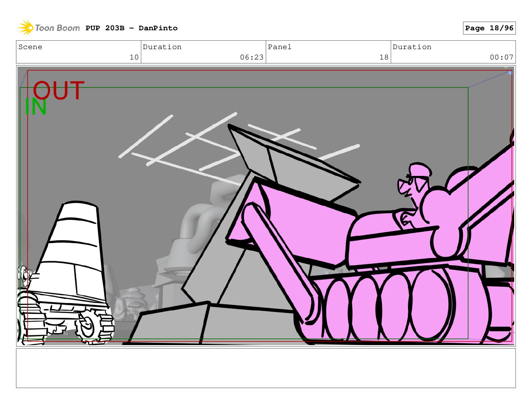
Task: Click the 'Page 18/96' page indicator
Action: (x=489, y=28)
